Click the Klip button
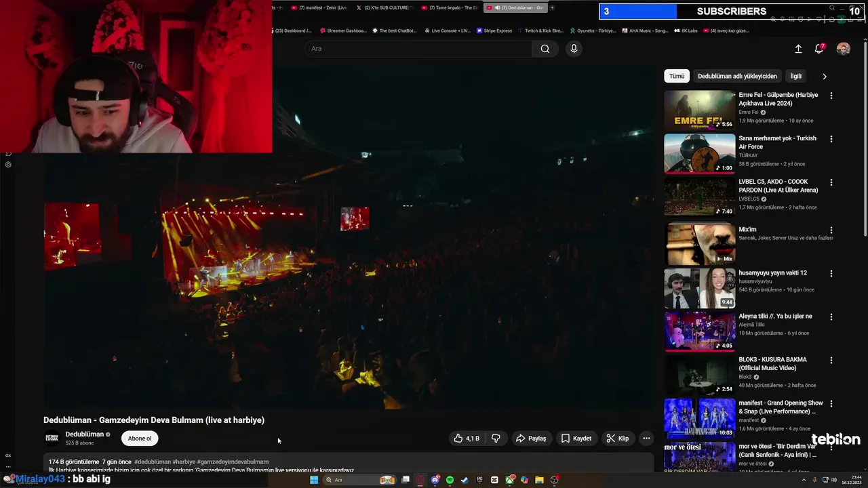 (618, 439)
